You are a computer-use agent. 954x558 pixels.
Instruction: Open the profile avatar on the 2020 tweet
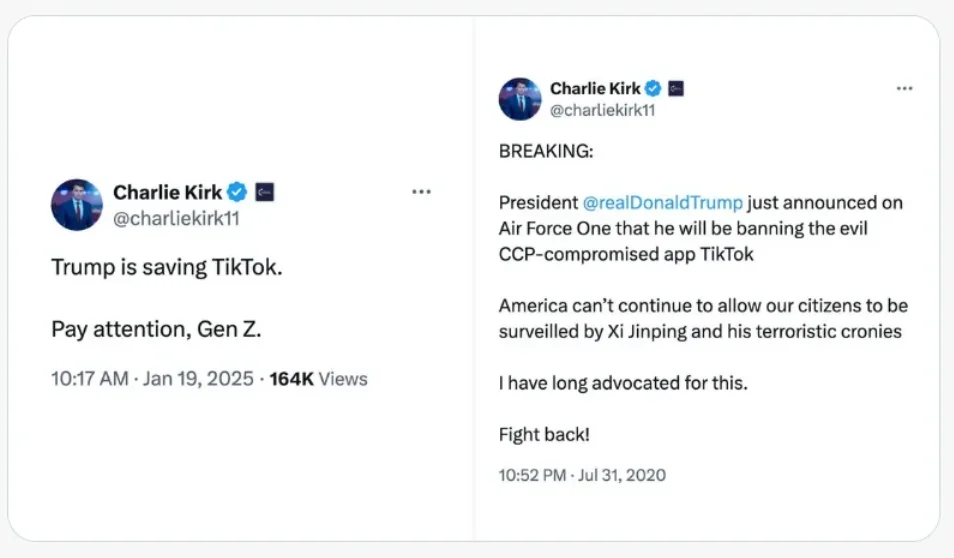click(520, 99)
